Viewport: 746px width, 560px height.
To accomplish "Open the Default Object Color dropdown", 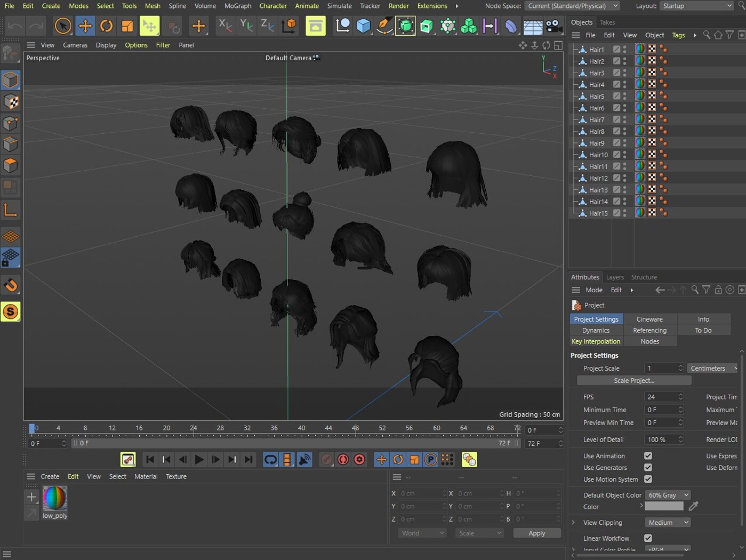I will point(668,495).
